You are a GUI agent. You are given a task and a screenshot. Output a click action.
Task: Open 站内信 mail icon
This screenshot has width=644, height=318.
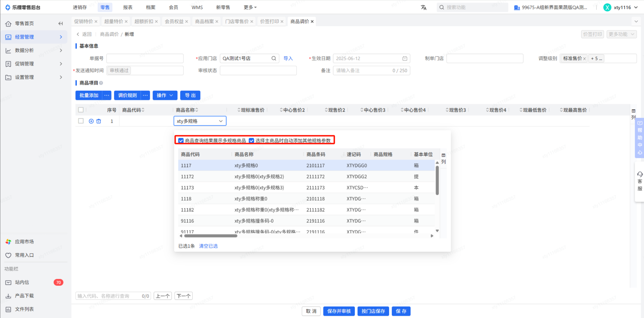[x=8, y=282]
